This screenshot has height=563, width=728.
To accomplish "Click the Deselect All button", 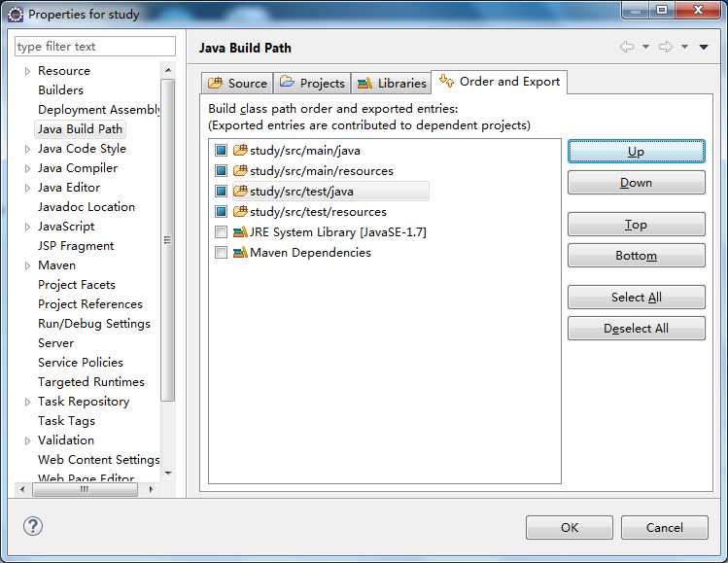I will click(636, 329).
